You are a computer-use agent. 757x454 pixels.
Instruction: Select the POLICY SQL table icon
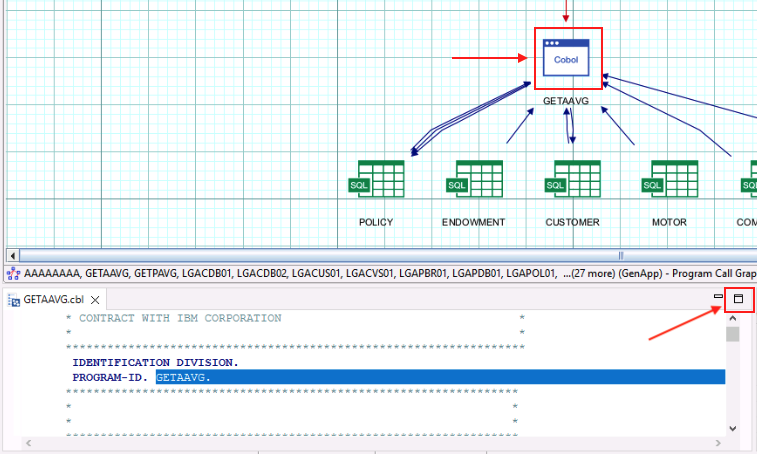pos(377,179)
